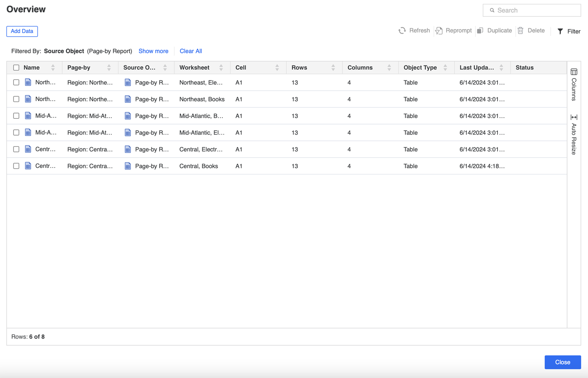Click the Auto Resize icon
Screen dimensions: 588x378
click(x=574, y=118)
